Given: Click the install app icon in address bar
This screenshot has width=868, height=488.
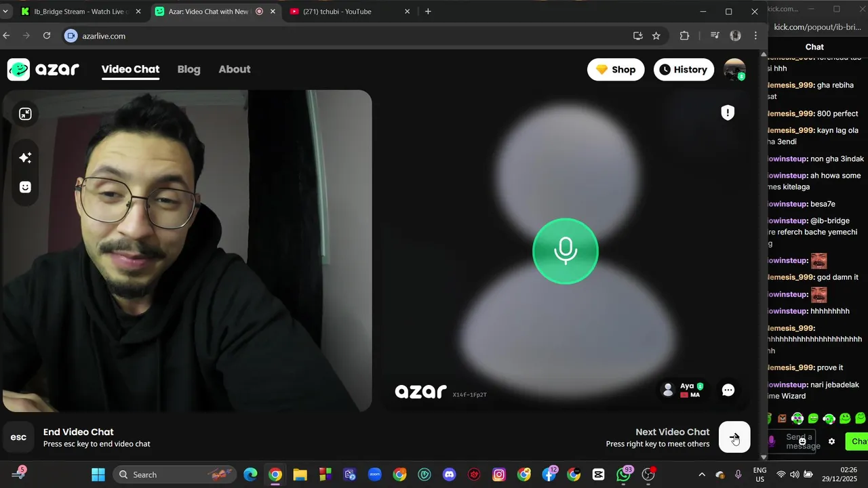Looking at the screenshot, I should pos(637,36).
